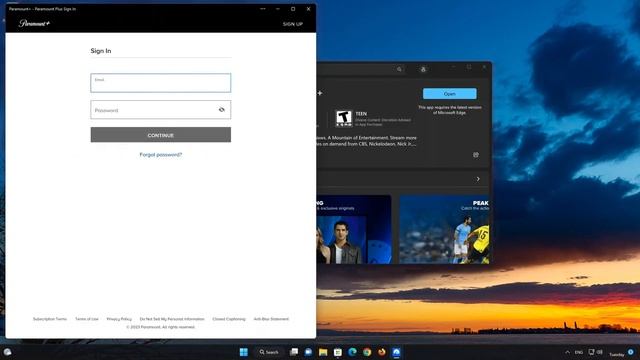Click the CONTINUE button
640x360 pixels.
coord(160,135)
